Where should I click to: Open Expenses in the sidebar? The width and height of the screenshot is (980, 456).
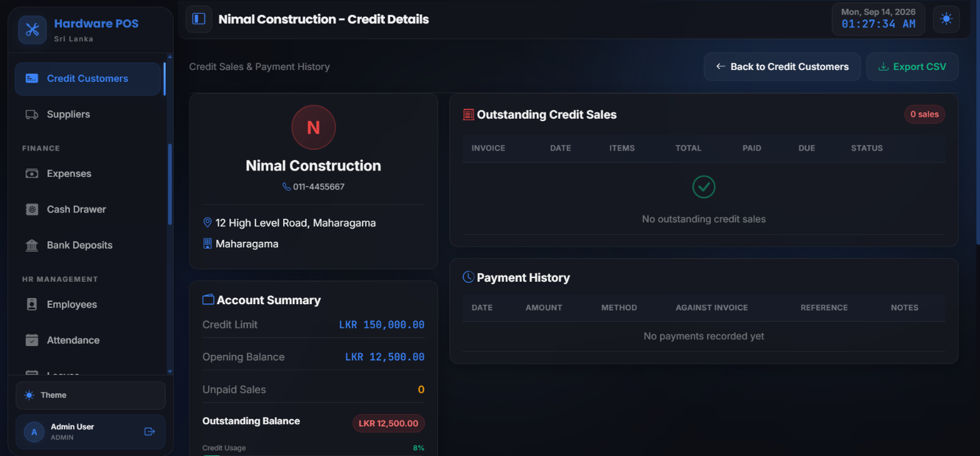87,174
